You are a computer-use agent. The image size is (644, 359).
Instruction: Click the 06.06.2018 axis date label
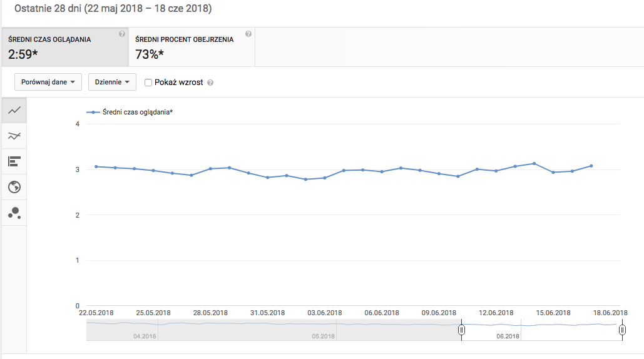click(382, 313)
